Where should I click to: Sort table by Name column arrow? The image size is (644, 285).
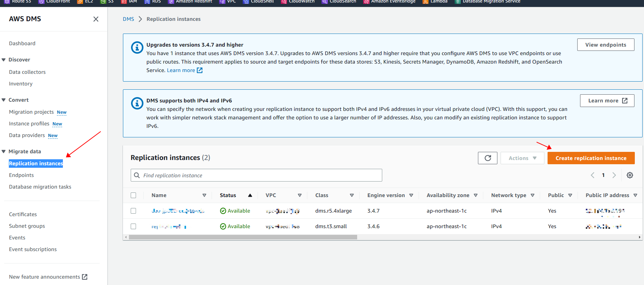click(204, 195)
